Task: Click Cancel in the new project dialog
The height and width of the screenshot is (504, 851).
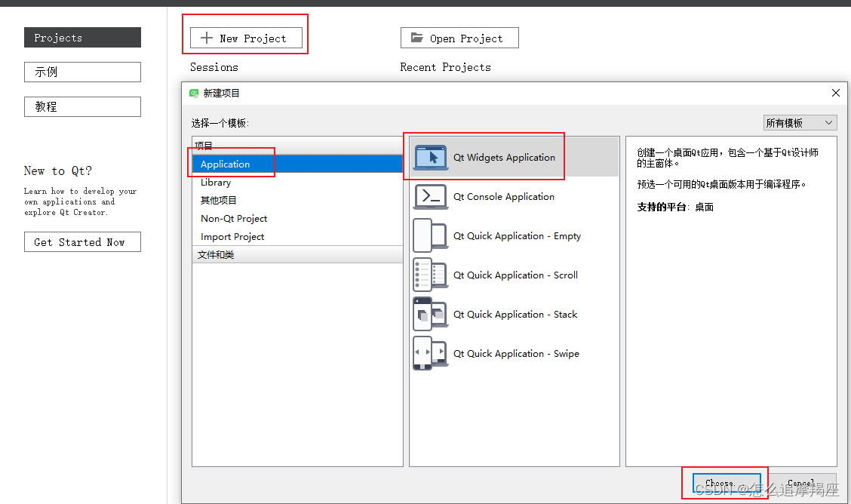Action: point(801,484)
